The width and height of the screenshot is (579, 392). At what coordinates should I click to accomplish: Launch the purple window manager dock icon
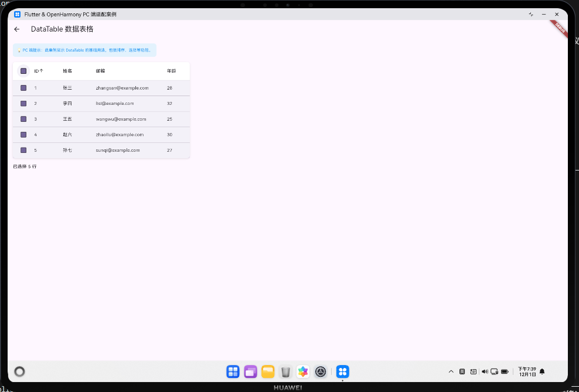tap(250, 371)
